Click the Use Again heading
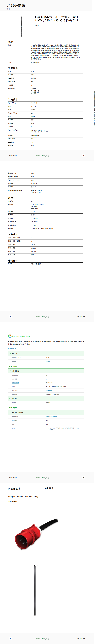96x644 pixels. (13, 408)
